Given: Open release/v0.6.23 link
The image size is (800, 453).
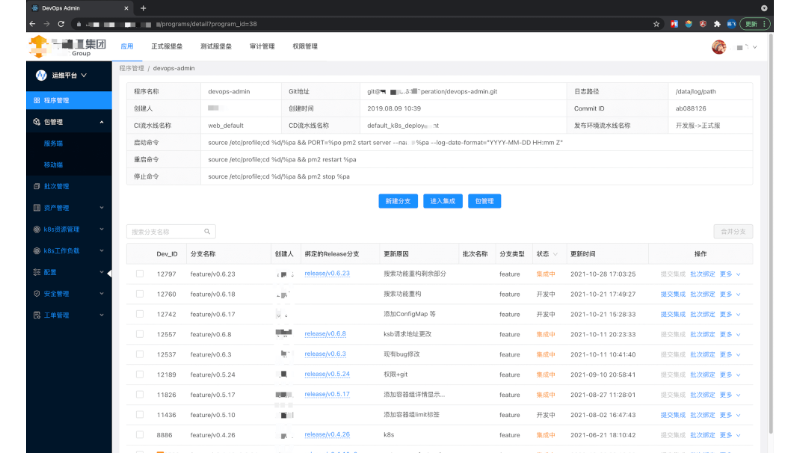Looking at the screenshot, I should [327, 273].
